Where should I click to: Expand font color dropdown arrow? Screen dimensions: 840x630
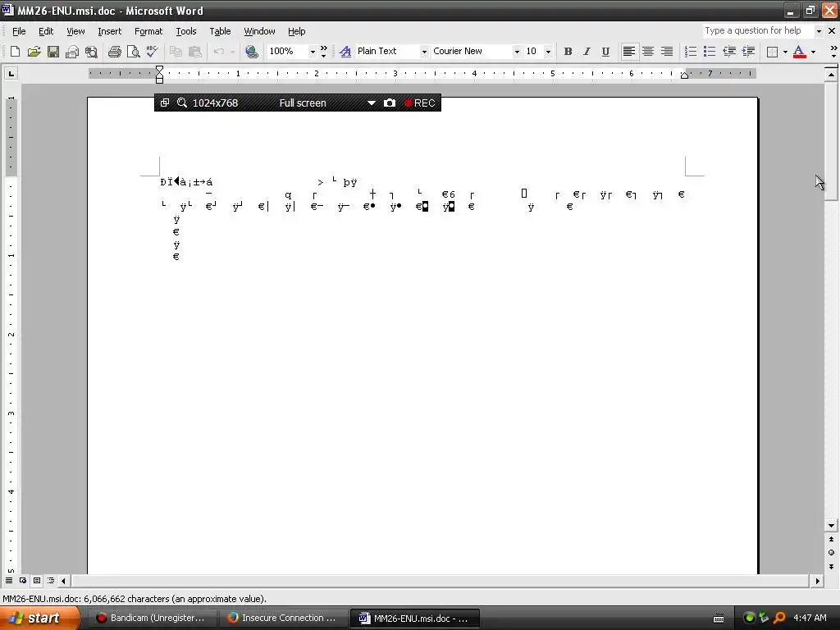pyautogui.click(x=813, y=52)
